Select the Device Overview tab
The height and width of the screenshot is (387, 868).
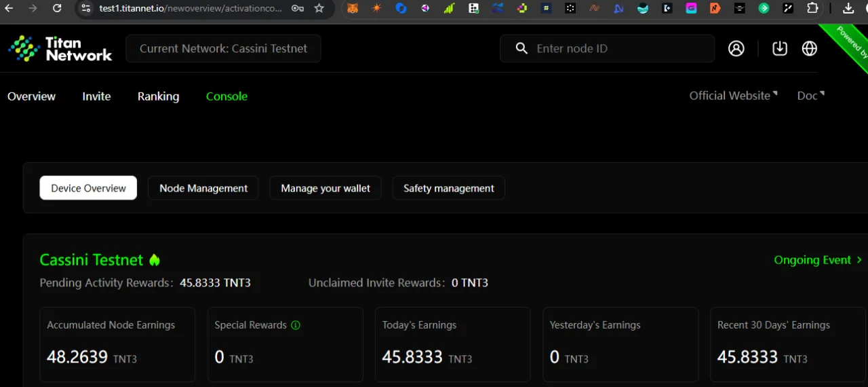coord(88,188)
